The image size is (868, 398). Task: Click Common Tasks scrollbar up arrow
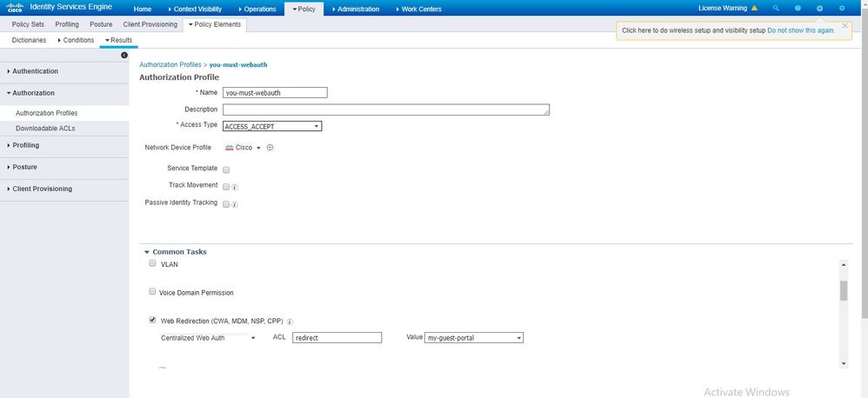click(844, 265)
